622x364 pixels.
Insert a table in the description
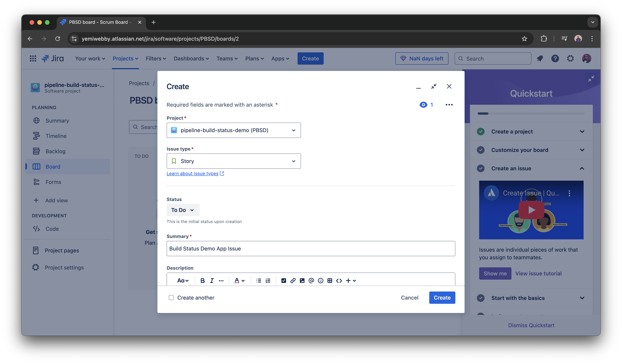pos(330,280)
